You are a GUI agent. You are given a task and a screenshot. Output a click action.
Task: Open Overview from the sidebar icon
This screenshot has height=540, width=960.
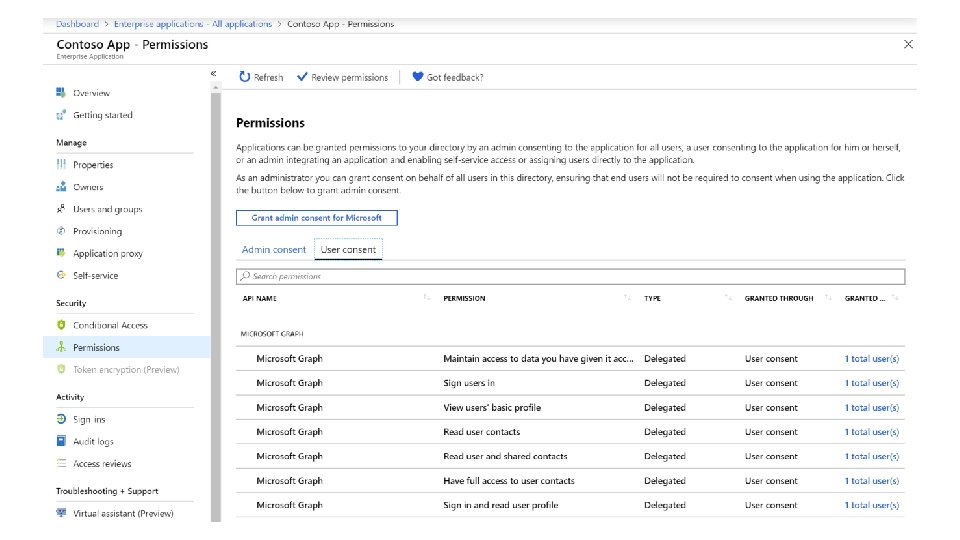pos(62,93)
